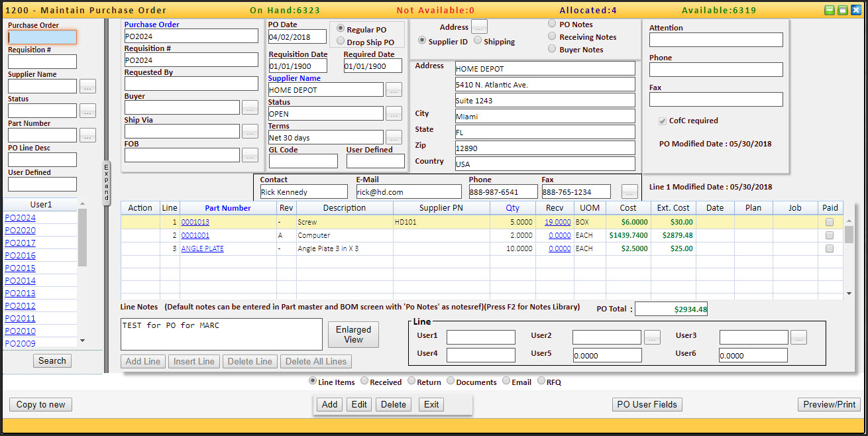Viewport: 868px width, 436px height.
Task: Open lookup next to sidebar Status field
Action: point(87,111)
